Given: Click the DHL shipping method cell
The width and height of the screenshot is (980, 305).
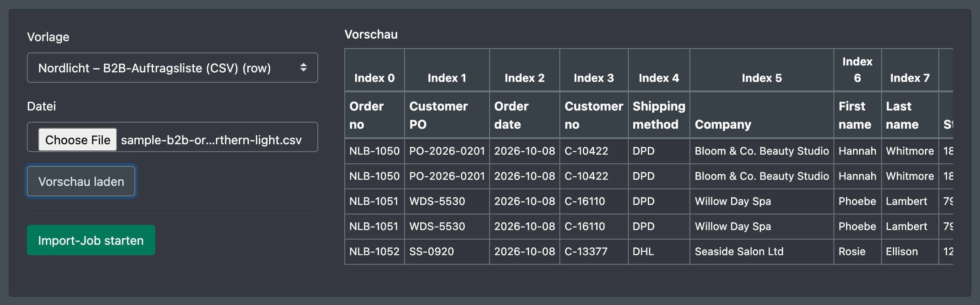Looking at the screenshot, I should click(659, 252).
